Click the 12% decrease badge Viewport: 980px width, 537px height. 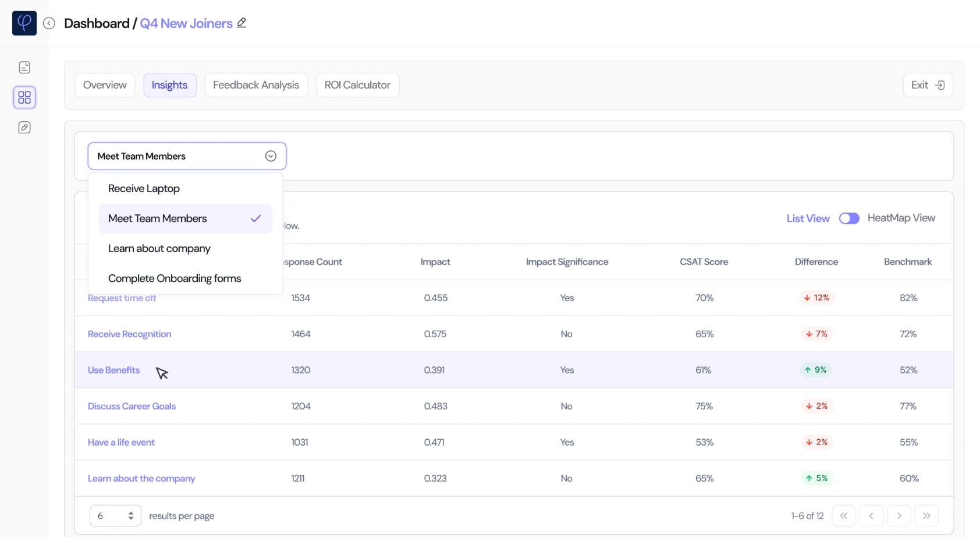click(816, 298)
